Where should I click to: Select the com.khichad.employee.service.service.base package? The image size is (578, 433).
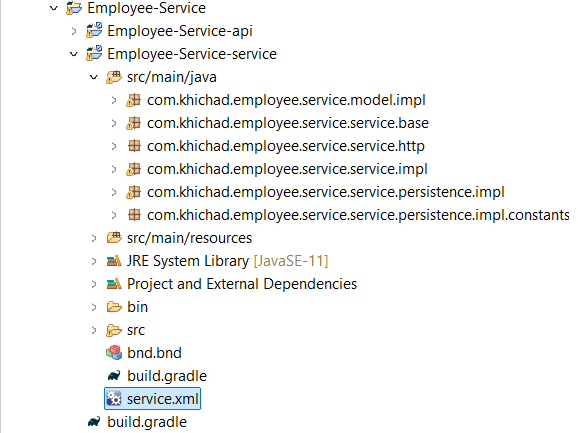[288, 123]
